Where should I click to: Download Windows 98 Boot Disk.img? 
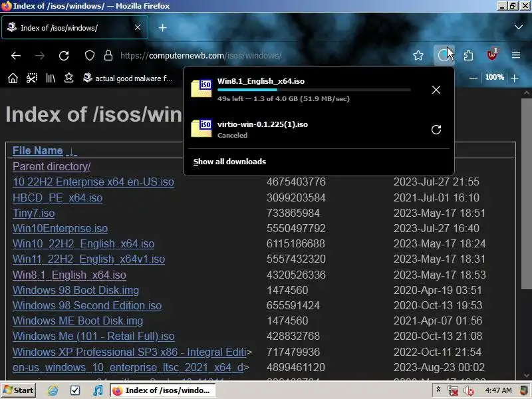coord(76,290)
